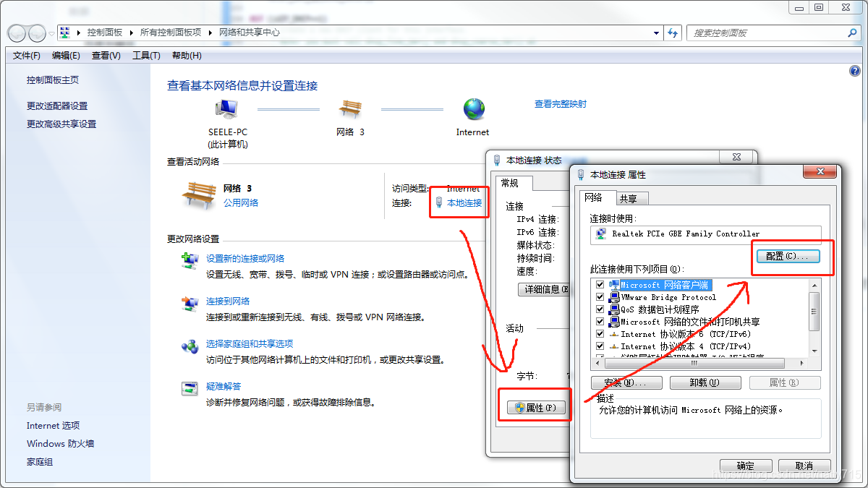Click the 安装(N)... button
868x488 pixels.
click(627, 383)
